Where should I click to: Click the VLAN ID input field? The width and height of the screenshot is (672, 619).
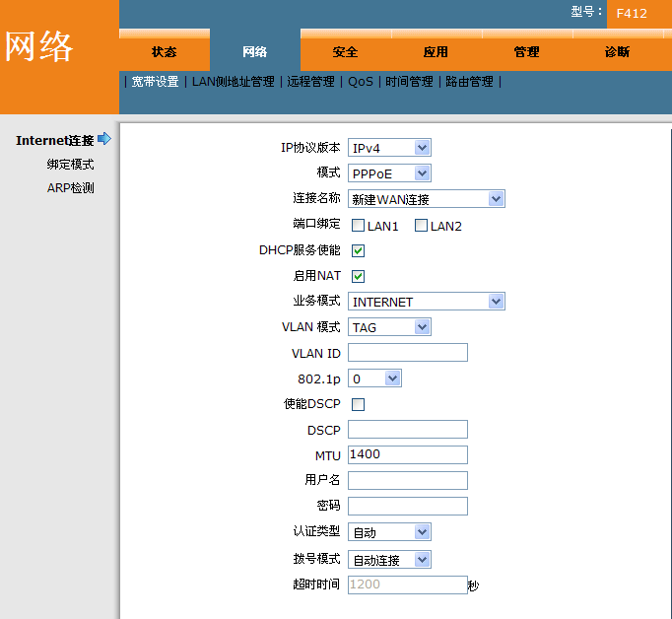(x=408, y=352)
